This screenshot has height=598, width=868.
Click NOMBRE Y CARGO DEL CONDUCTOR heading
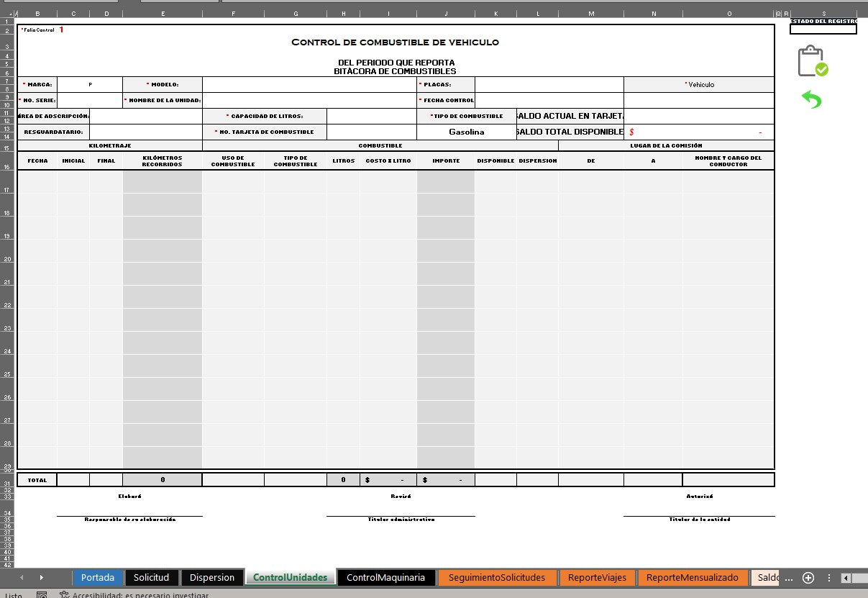[x=728, y=161]
